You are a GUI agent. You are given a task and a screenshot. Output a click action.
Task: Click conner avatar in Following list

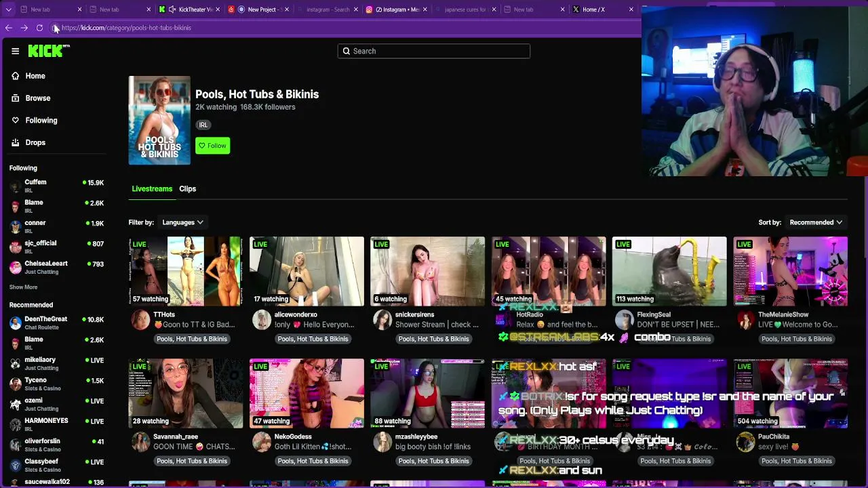[x=15, y=227]
